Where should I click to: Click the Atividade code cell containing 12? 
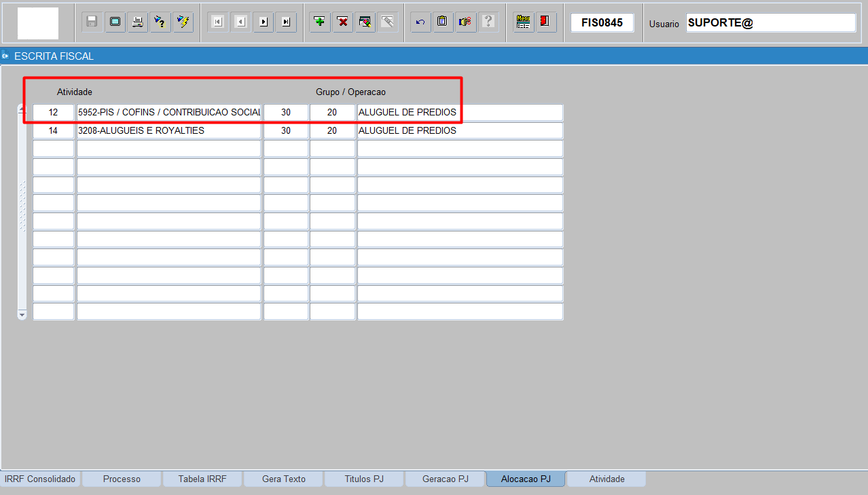(x=54, y=112)
